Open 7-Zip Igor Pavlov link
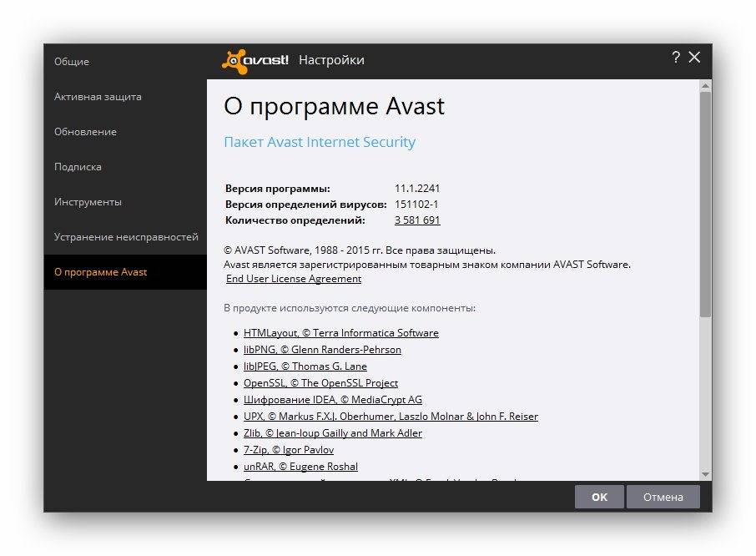 coord(289,450)
